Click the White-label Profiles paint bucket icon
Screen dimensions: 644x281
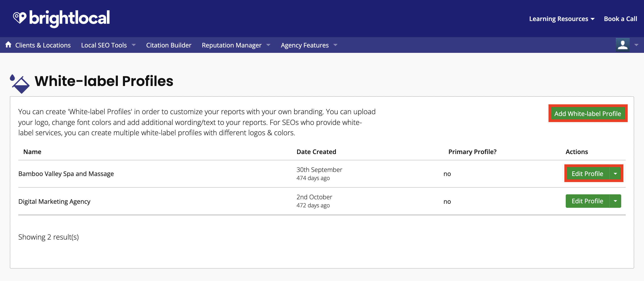pyautogui.click(x=19, y=84)
